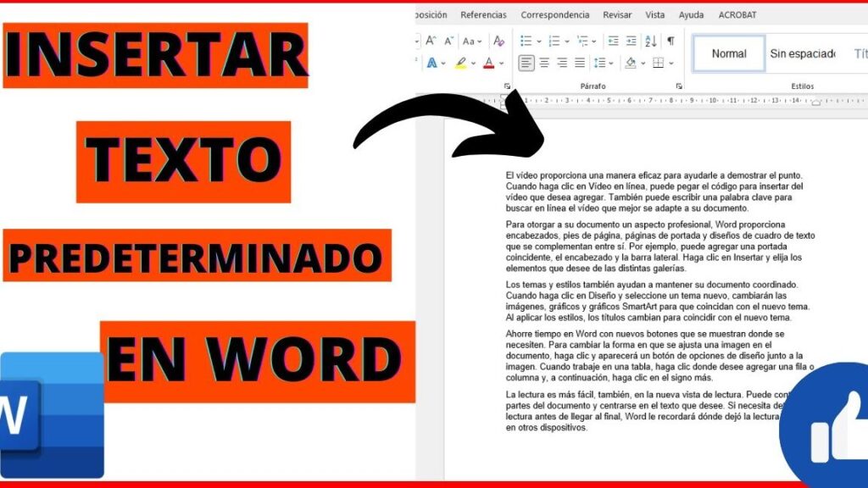The width and height of the screenshot is (868, 488).
Task: Decrease the paragraph indent
Action: 613,41
